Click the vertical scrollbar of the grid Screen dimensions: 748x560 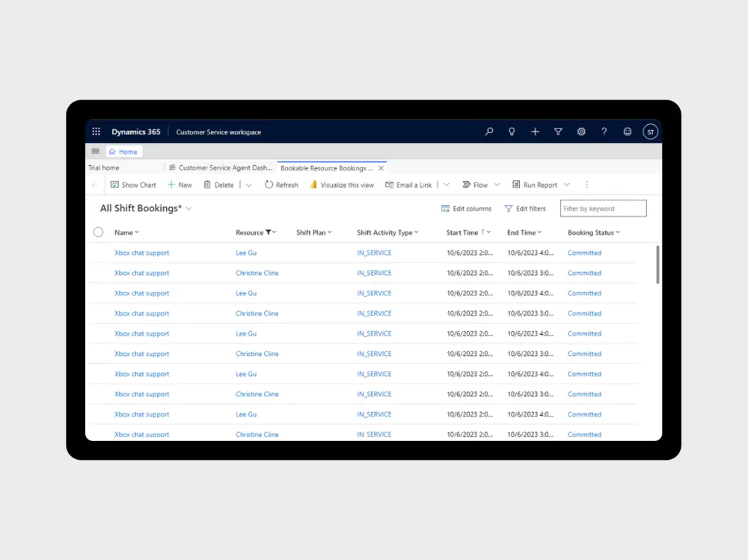[657, 265]
